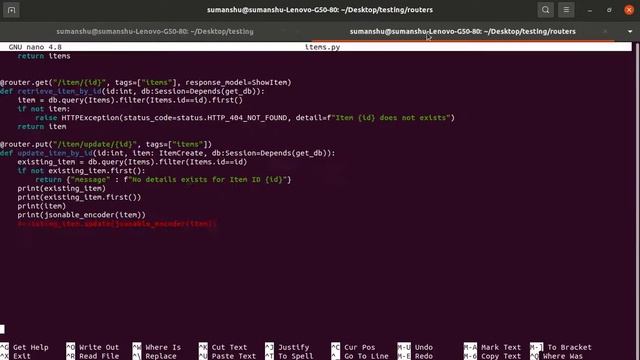The width and height of the screenshot is (640, 360).
Task: Click the print(item) line
Action: pos(42,207)
